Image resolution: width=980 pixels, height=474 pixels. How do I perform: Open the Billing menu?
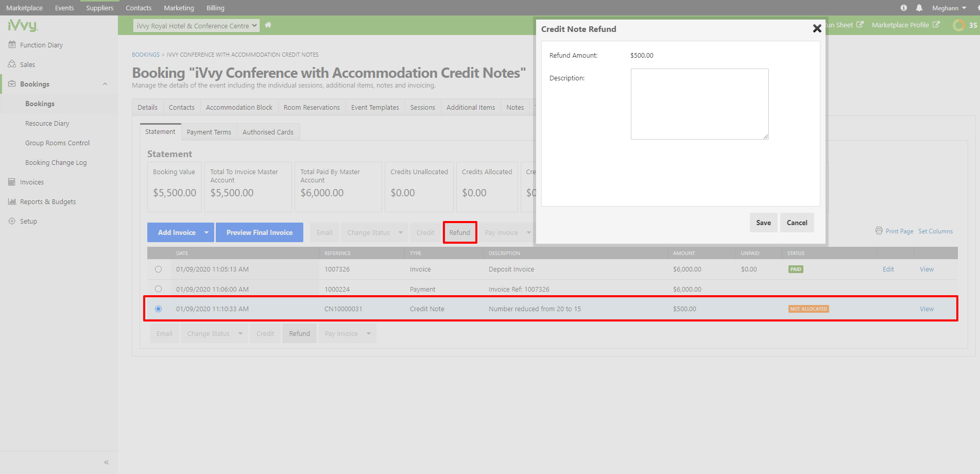click(215, 8)
